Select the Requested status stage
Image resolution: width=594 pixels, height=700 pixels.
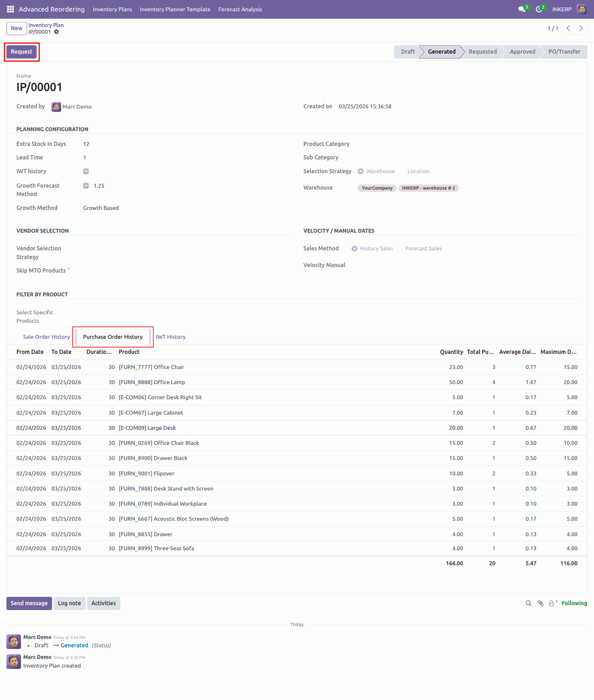coord(482,52)
